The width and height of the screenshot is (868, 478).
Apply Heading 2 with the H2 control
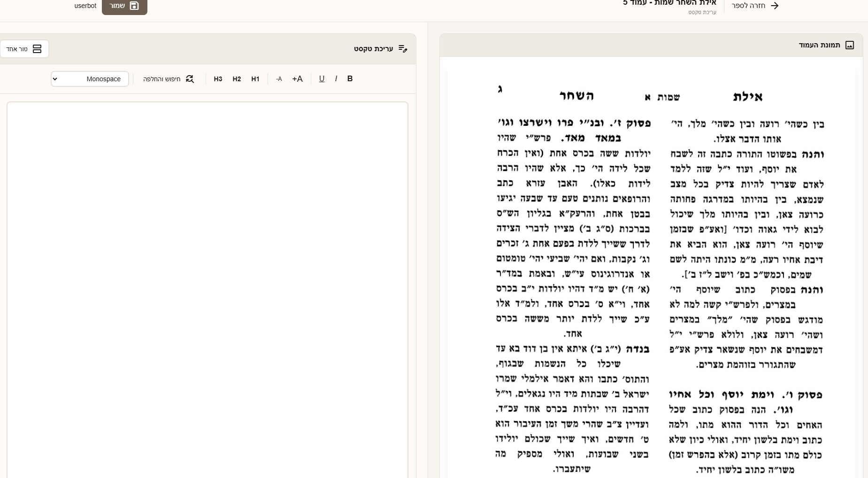pyautogui.click(x=237, y=79)
